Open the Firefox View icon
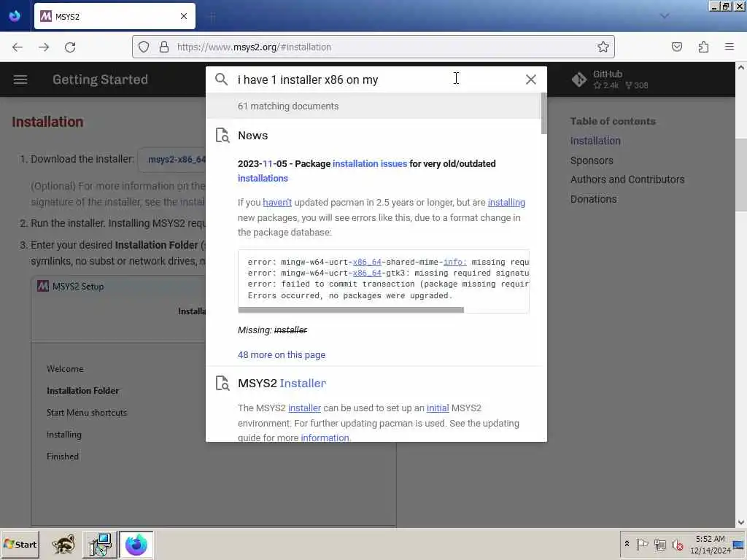 15,16
